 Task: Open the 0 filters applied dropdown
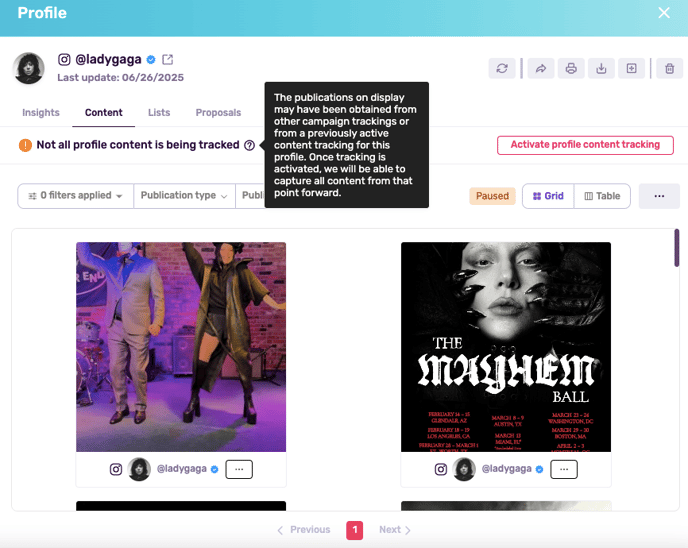pyautogui.click(x=75, y=196)
